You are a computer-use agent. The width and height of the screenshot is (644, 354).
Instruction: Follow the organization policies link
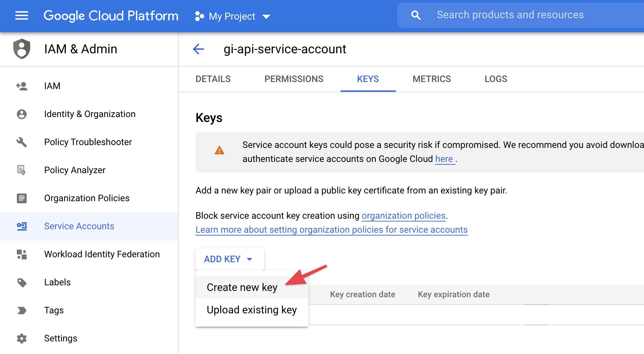coord(404,216)
